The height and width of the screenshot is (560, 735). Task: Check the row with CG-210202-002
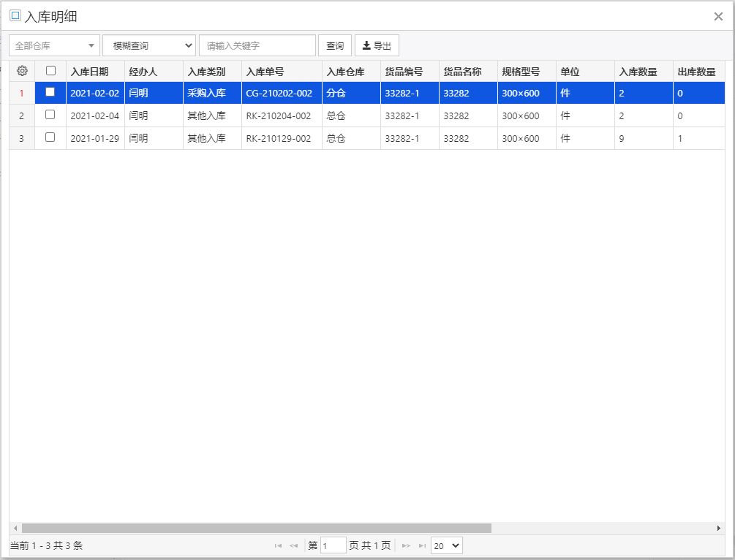tap(50, 92)
